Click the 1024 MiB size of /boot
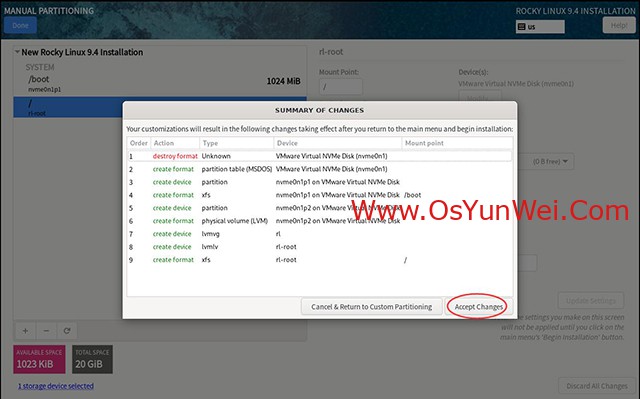The height and width of the screenshot is (399, 640). point(283,81)
